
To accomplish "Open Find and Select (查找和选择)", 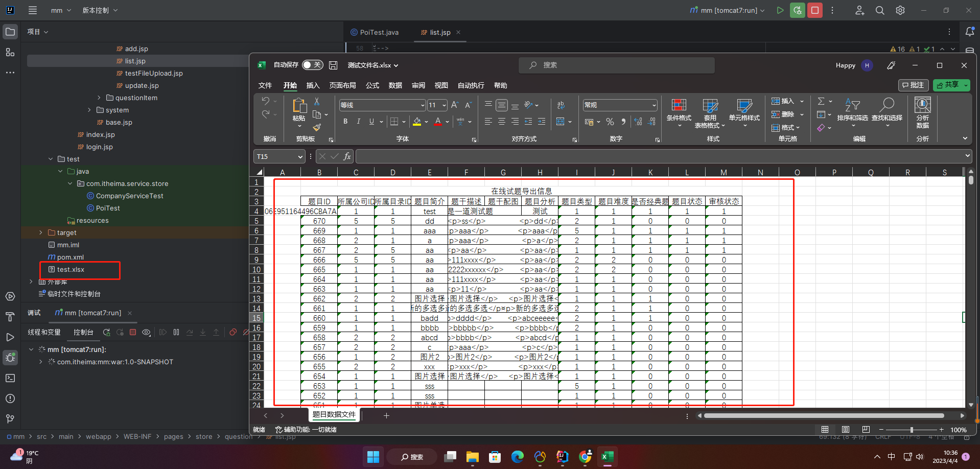I will (x=887, y=112).
